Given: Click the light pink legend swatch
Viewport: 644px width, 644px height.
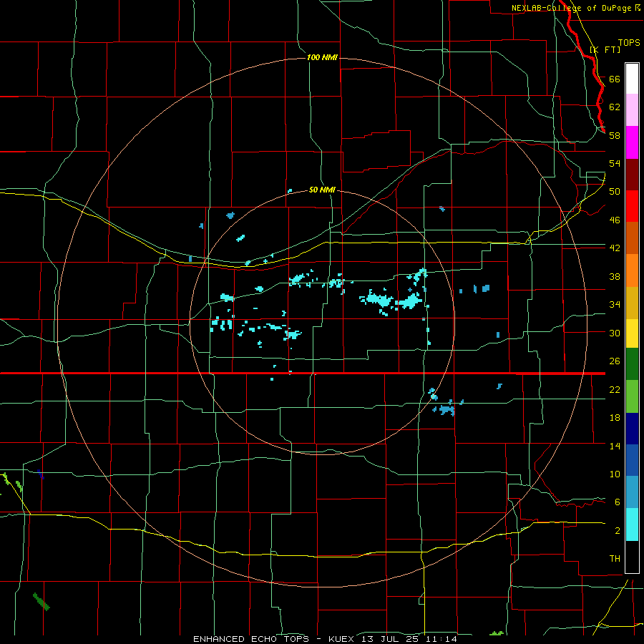Looking at the screenshot, I should coord(632,110).
